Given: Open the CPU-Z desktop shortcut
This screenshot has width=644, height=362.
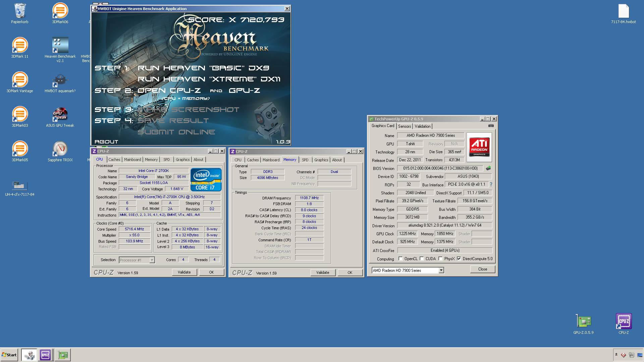Looking at the screenshot, I should (624, 324).
